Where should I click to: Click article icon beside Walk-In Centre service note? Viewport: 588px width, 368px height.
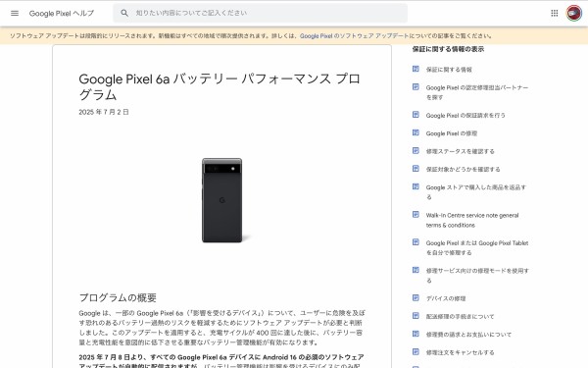pyautogui.click(x=416, y=214)
